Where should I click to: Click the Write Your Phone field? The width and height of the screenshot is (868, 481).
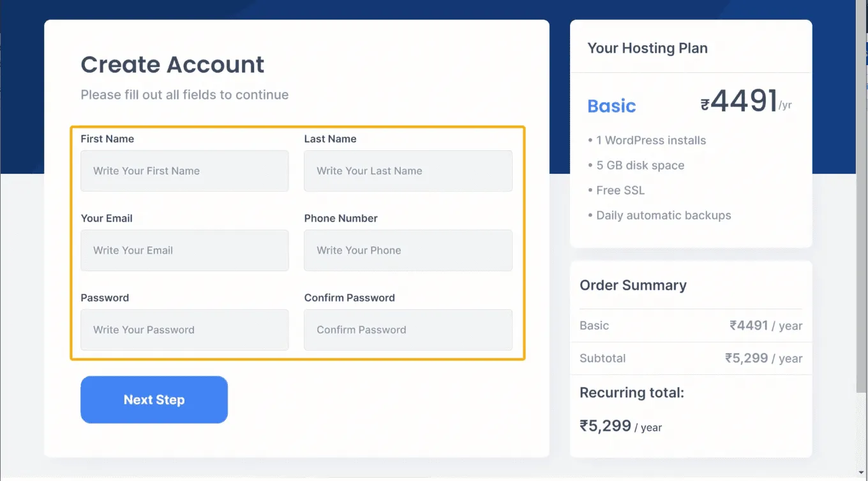click(408, 250)
